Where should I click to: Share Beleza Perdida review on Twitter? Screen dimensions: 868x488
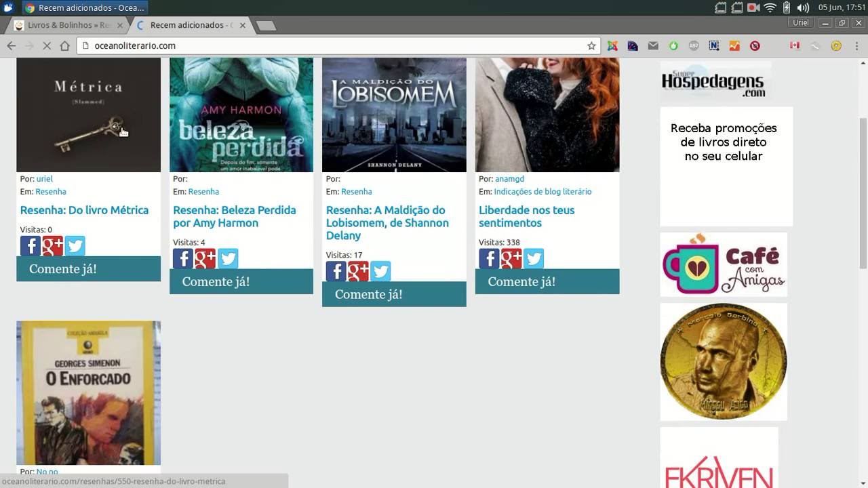pos(228,258)
